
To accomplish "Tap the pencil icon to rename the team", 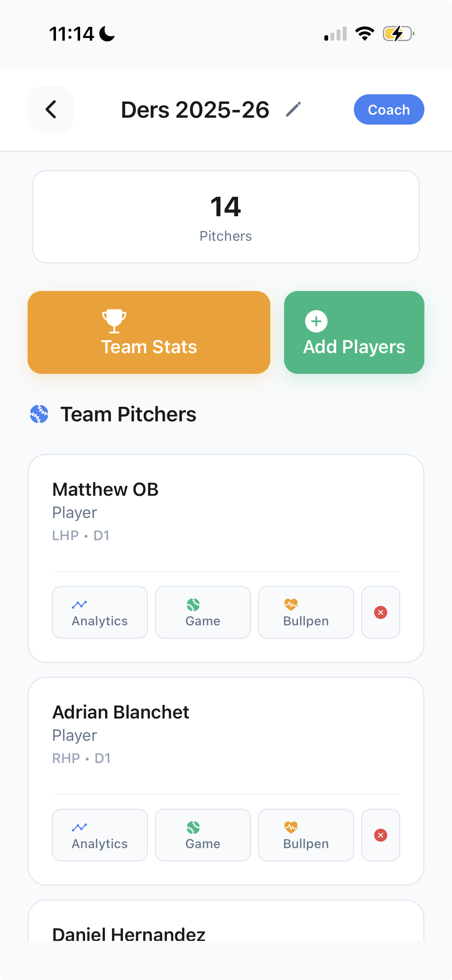I will point(293,109).
